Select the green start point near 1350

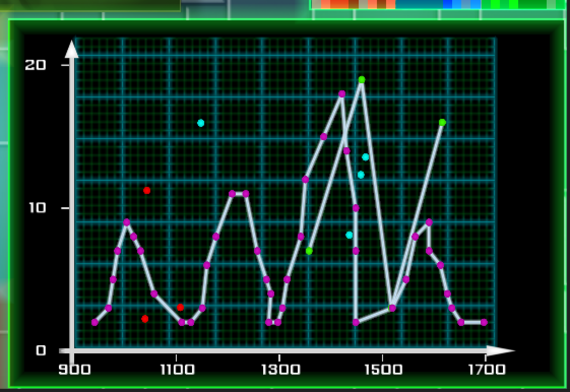tap(309, 251)
